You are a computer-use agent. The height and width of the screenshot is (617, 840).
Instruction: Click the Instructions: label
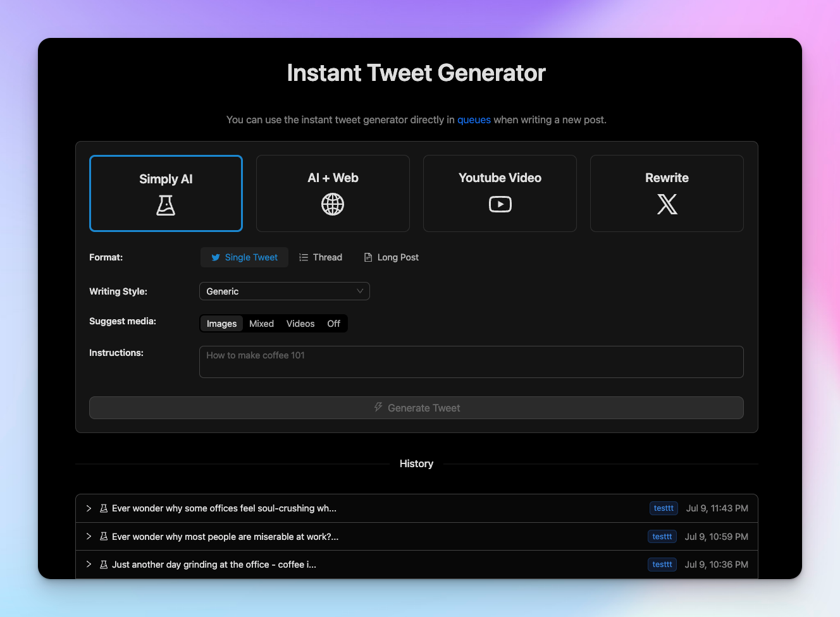[116, 353]
